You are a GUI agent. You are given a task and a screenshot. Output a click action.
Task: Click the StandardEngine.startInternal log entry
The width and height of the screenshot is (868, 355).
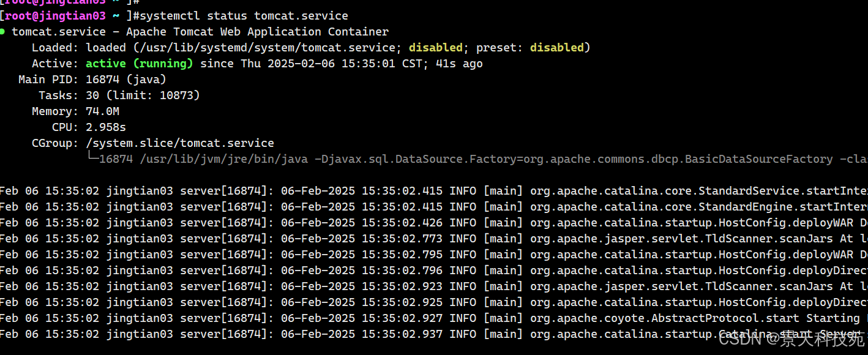[x=698, y=207]
